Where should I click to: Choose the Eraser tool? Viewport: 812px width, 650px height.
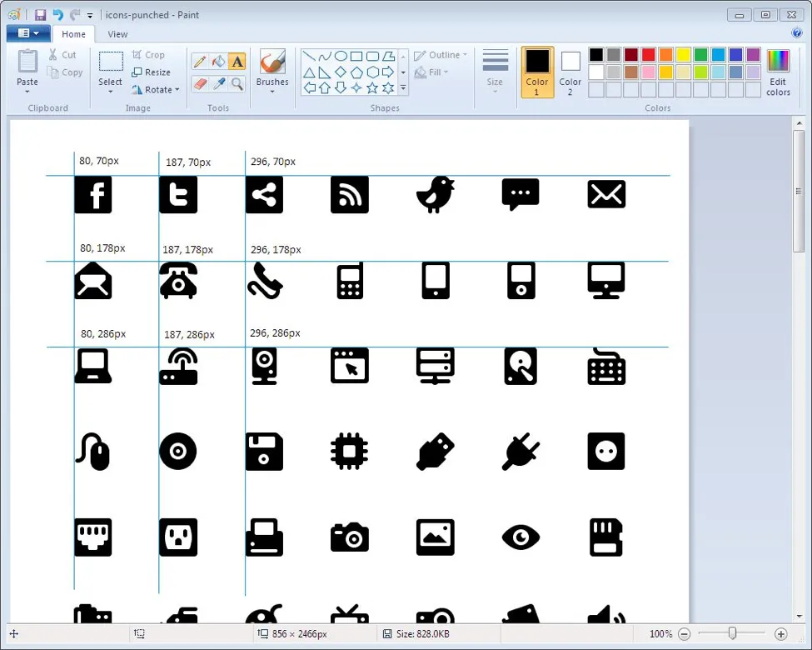(x=200, y=83)
